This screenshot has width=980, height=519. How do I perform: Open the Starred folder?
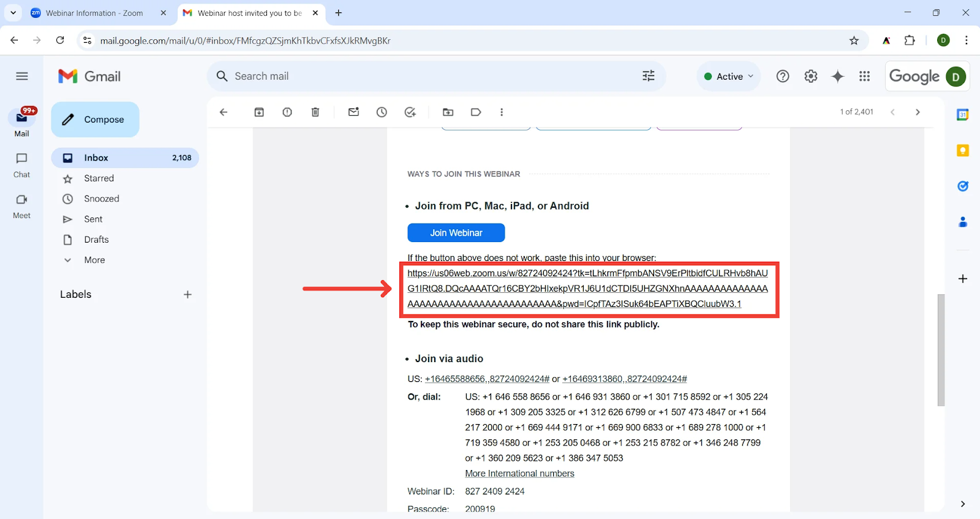(x=99, y=178)
